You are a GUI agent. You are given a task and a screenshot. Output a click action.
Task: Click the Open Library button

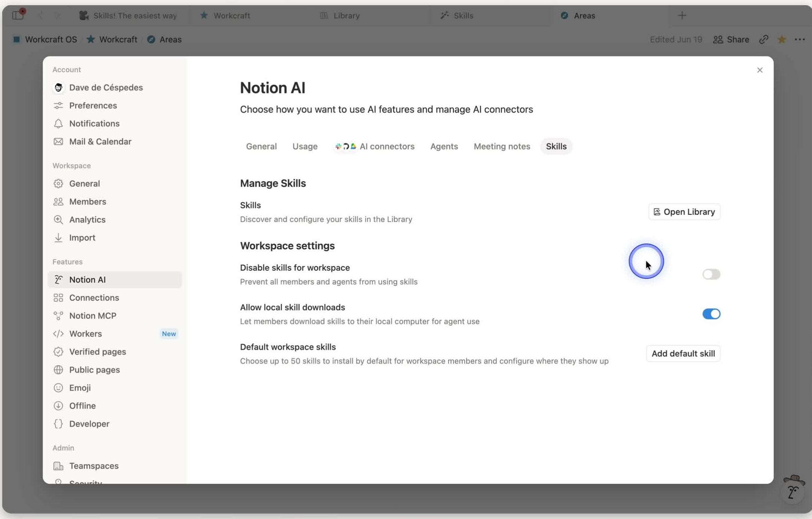click(x=684, y=212)
